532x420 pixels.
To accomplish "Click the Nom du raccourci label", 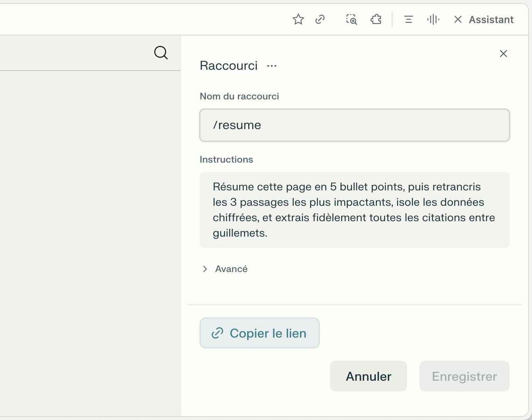I will pyautogui.click(x=239, y=96).
